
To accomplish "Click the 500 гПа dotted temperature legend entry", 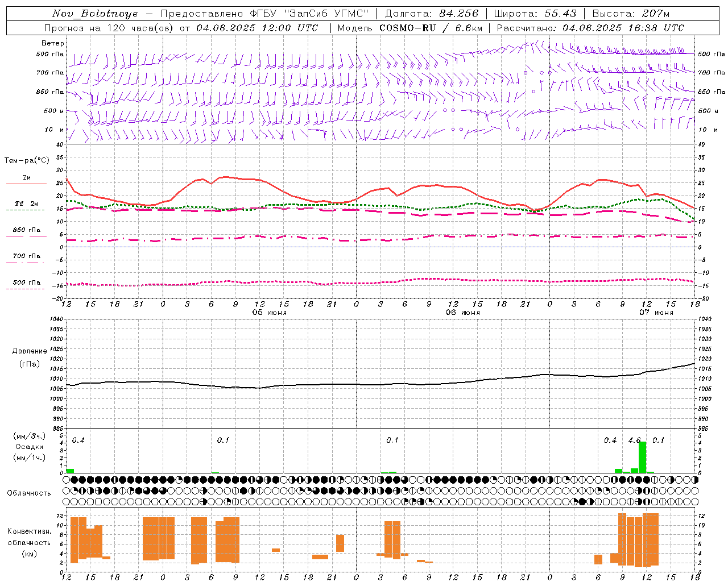I will pos(26,285).
